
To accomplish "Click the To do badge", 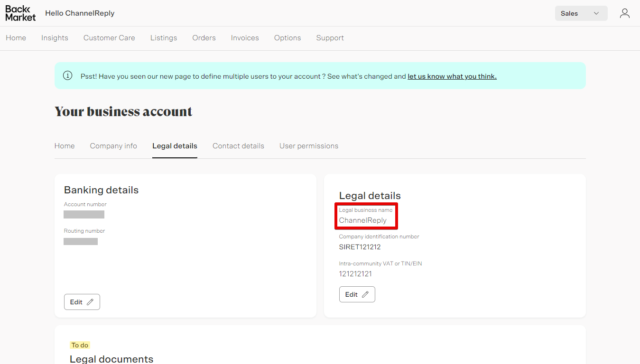I will tap(80, 345).
